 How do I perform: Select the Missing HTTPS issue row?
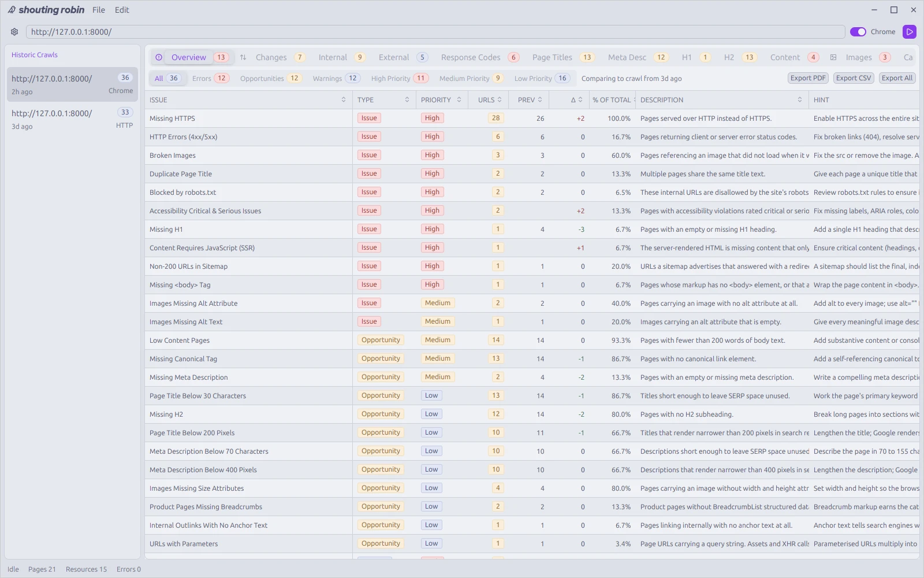pyautogui.click(x=532, y=118)
